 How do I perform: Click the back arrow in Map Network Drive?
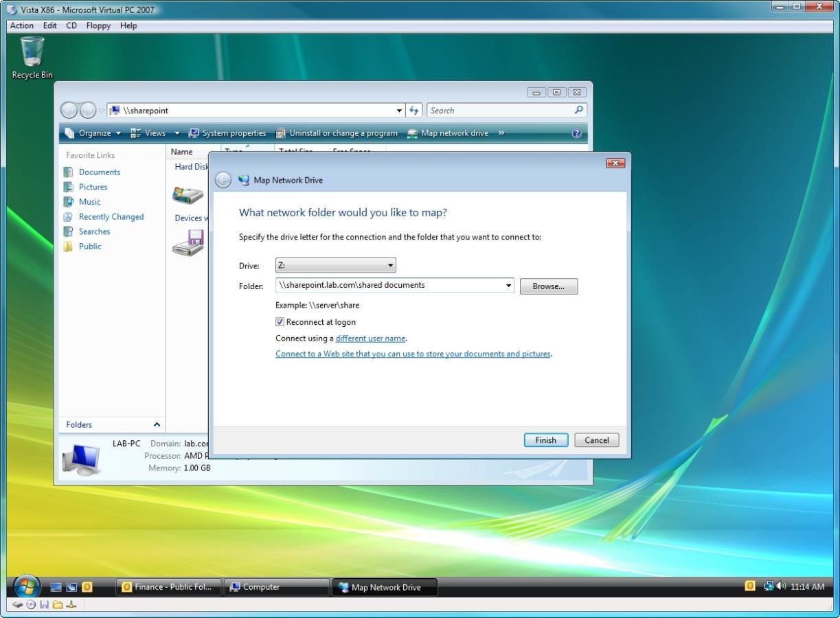click(223, 180)
